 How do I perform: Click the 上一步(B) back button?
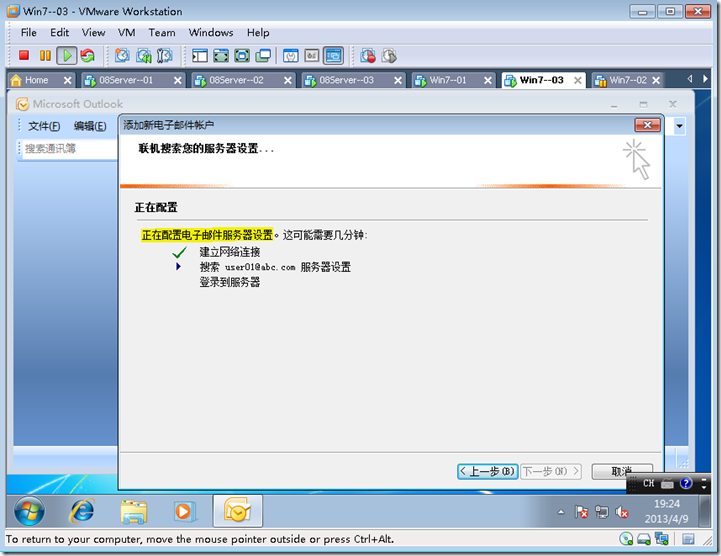(488, 471)
